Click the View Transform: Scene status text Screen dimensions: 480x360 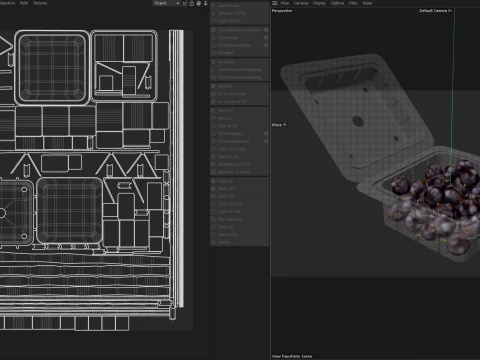[292, 356]
